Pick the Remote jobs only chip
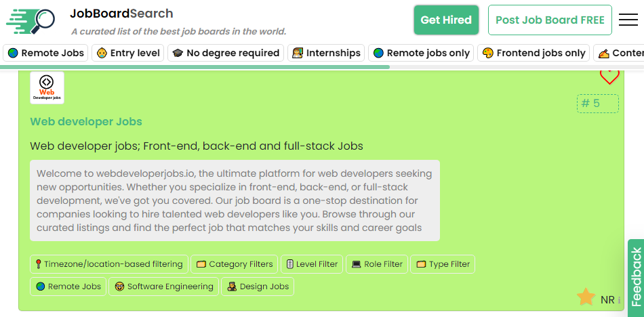 tap(421, 53)
